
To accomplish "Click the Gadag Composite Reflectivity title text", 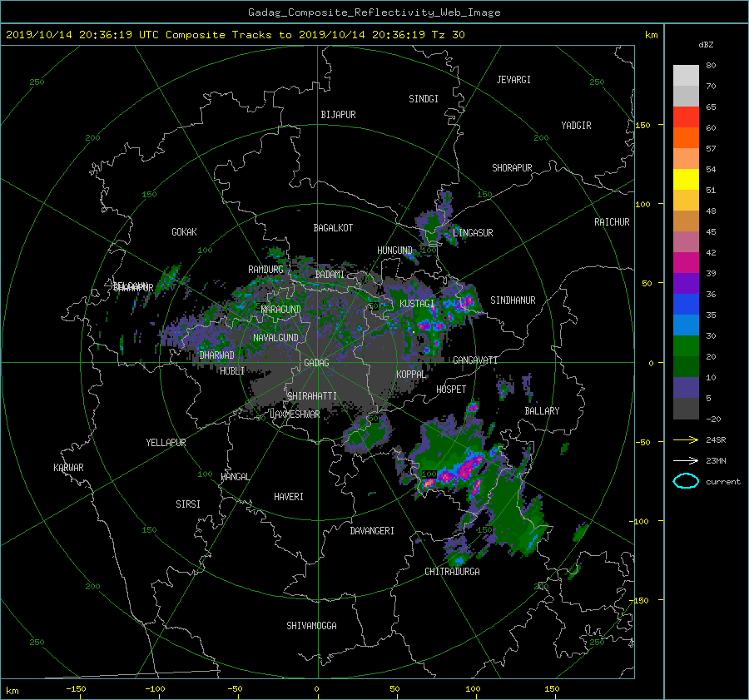I will [374, 12].
